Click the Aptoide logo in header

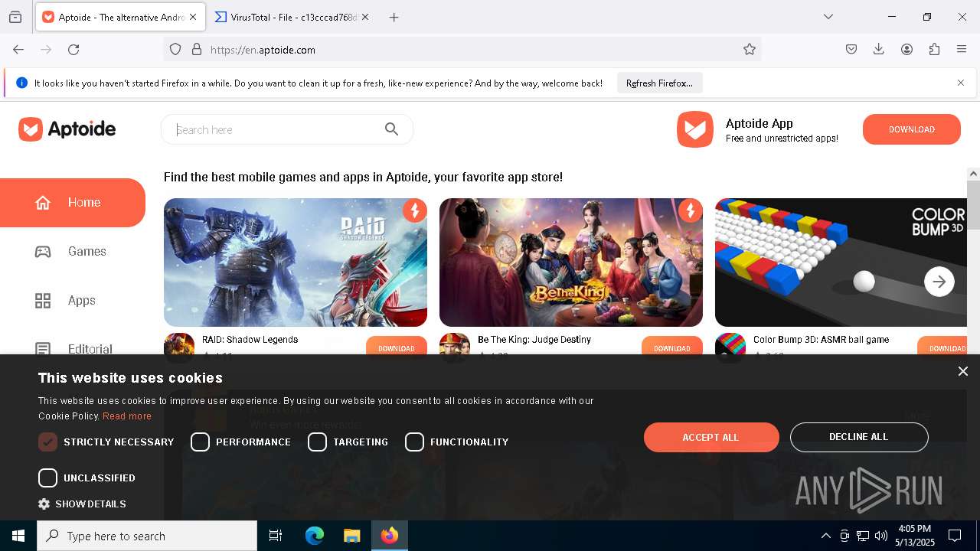(67, 129)
